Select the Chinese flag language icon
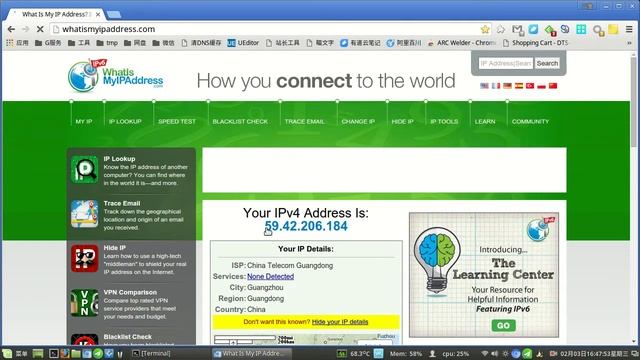Viewport: 640px width, 360px height. pyautogui.click(x=553, y=86)
